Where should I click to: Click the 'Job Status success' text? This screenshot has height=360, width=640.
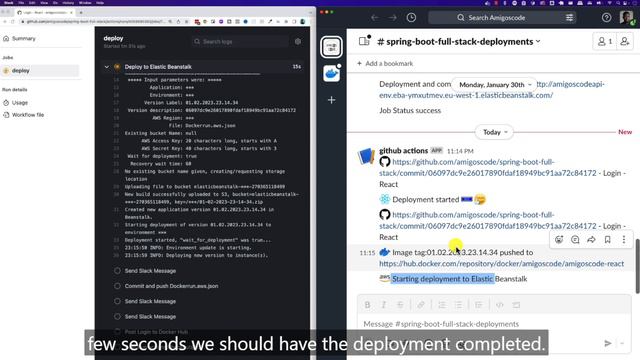click(x=410, y=110)
